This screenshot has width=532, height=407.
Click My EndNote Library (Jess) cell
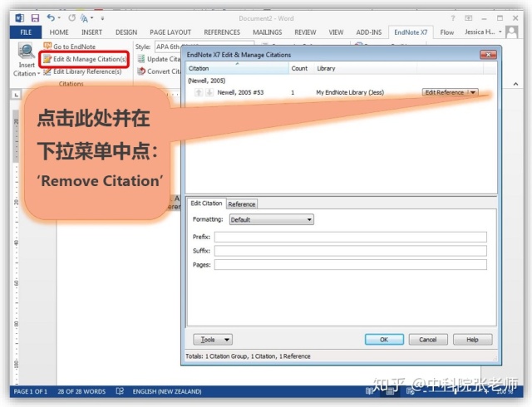tap(350, 92)
